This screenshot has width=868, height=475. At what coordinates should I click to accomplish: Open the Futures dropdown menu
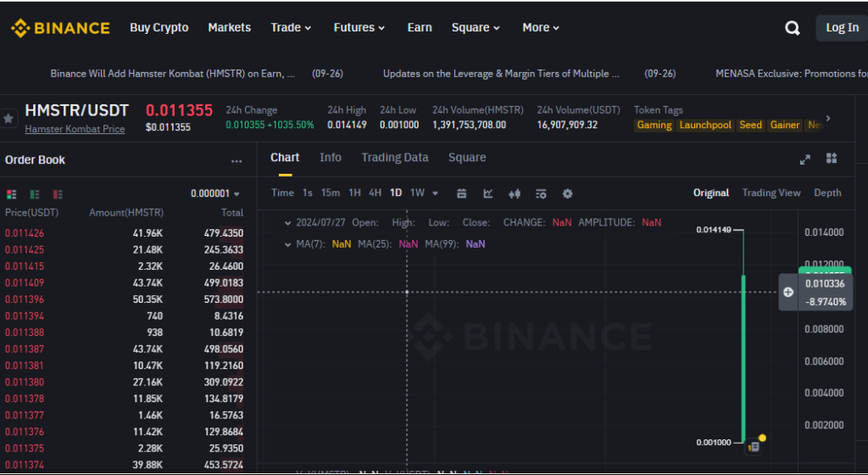coord(359,28)
